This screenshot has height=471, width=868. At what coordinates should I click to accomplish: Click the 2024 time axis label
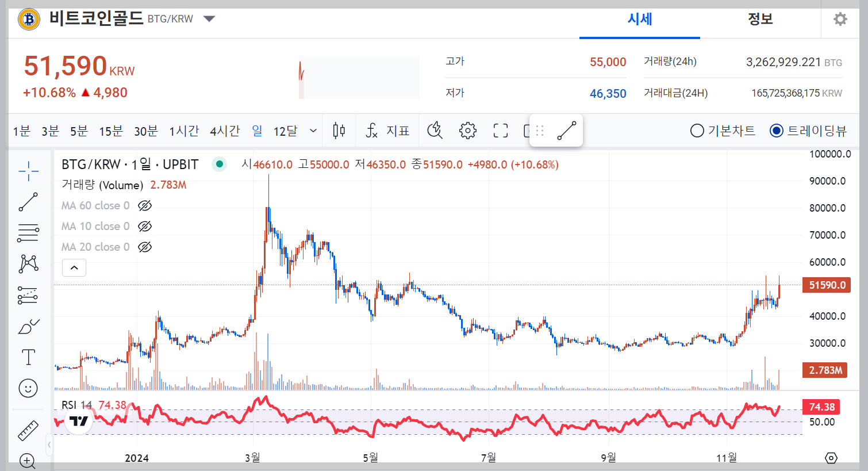pos(137,458)
